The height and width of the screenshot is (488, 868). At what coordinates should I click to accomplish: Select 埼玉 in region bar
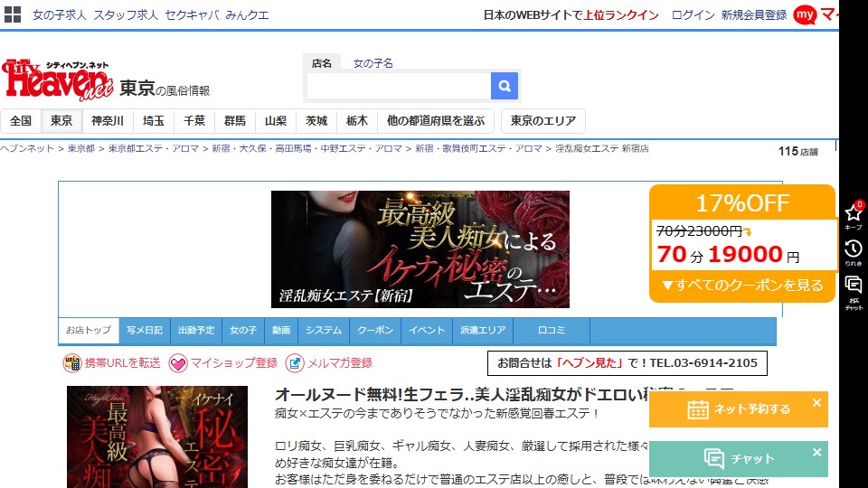[154, 120]
